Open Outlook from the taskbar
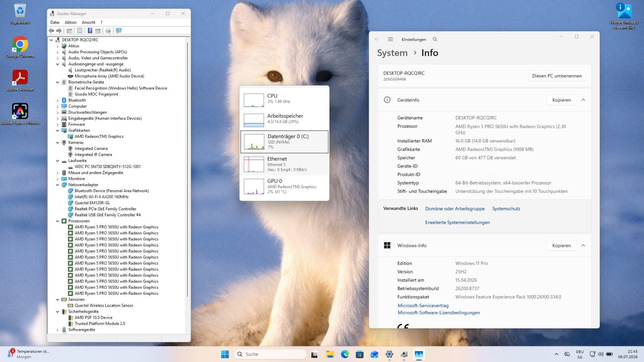 pos(375,354)
